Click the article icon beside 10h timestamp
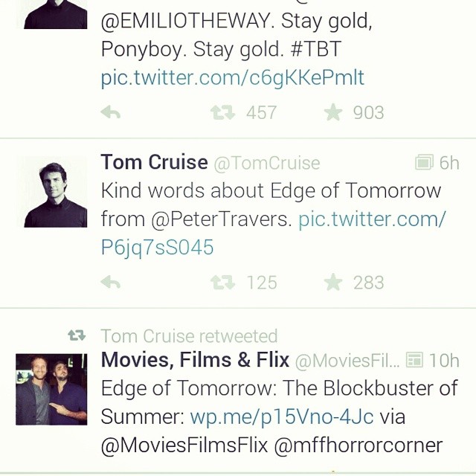The height and width of the screenshot is (476, 476). point(414,361)
